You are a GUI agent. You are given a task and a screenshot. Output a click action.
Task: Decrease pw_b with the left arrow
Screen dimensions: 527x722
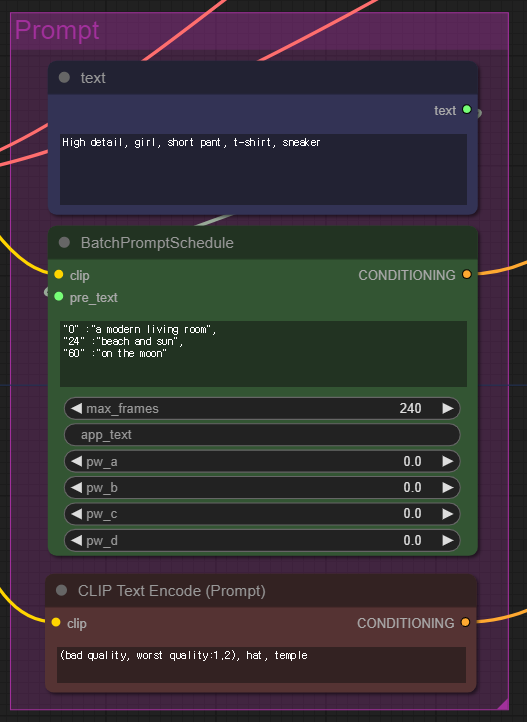pyautogui.click(x=76, y=487)
